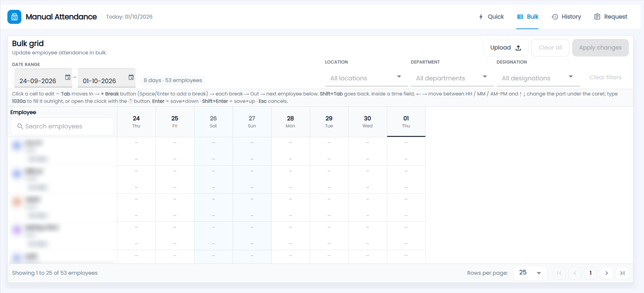This screenshot has height=293, width=644.
Task: Click the '8 days · 53 employees' summary chip
Action: click(x=173, y=80)
